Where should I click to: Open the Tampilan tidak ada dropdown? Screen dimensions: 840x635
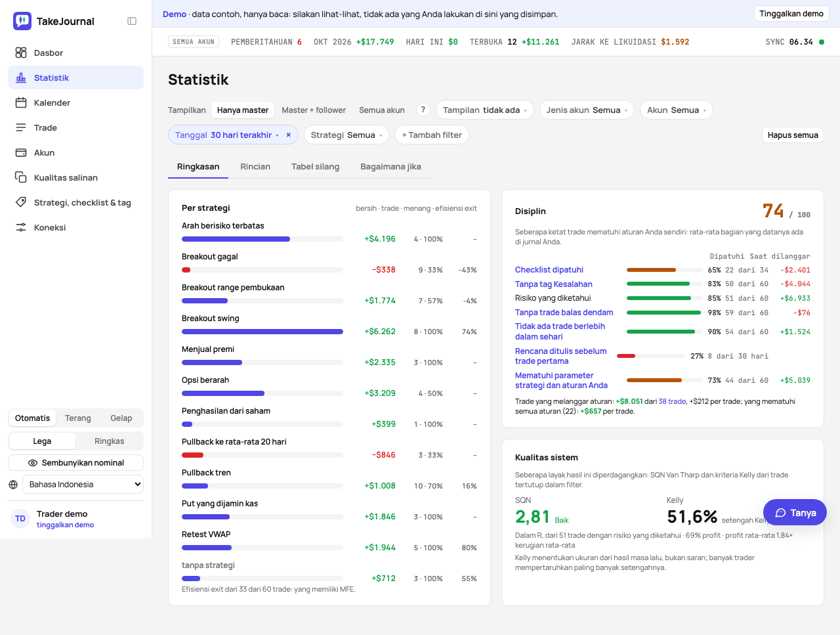(484, 110)
